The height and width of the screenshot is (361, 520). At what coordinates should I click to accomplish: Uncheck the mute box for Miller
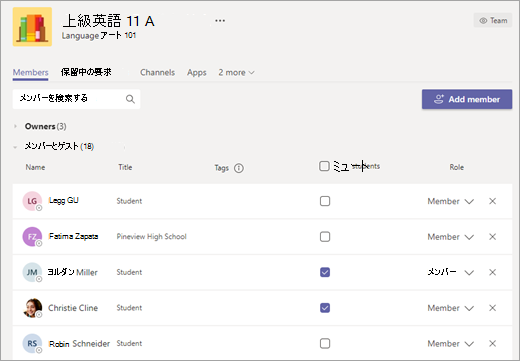click(x=325, y=272)
